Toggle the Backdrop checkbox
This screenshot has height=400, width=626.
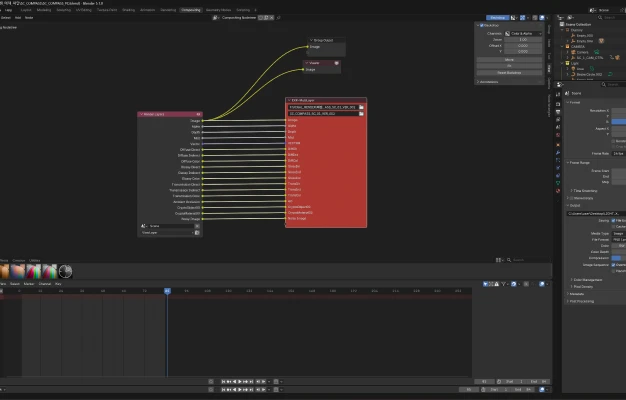pos(481,26)
